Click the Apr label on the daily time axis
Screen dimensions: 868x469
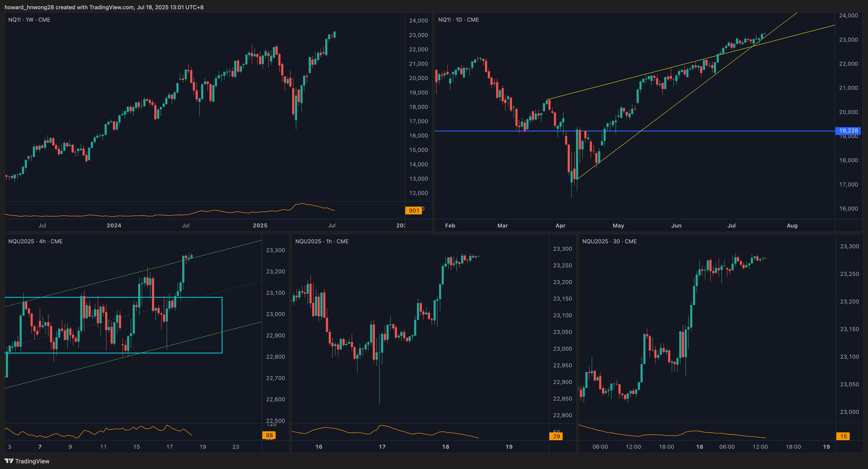[x=560, y=226]
